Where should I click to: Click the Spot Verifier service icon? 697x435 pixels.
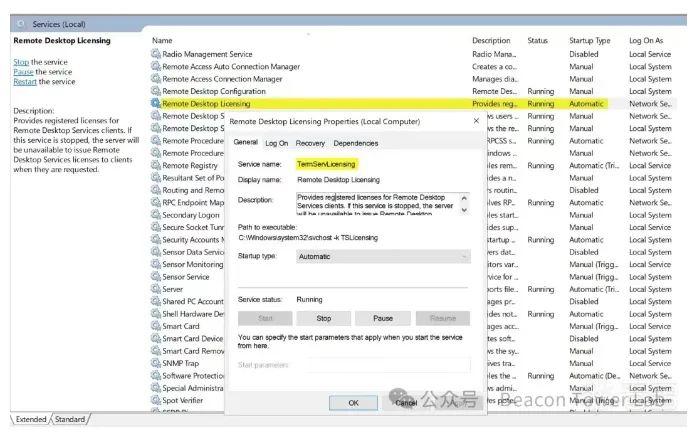tap(156, 400)
